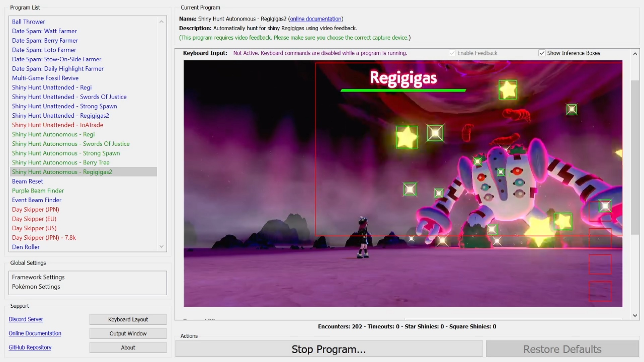Select Shiny Hunt Autonomous - Berry Tree
Screen dimensions: 644x362
click(x=61, y=163)
